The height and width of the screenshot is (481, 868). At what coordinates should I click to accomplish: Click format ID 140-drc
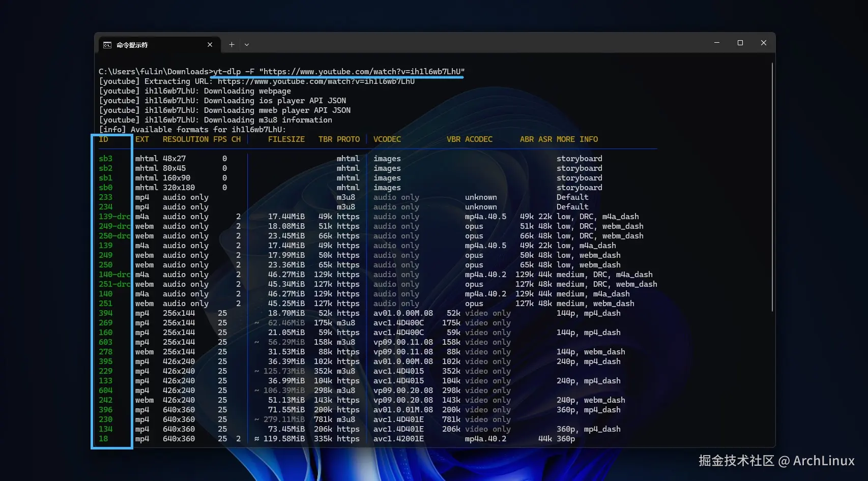[114, 275]
